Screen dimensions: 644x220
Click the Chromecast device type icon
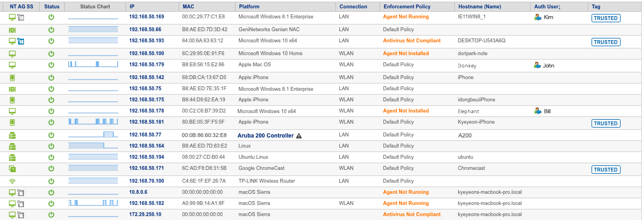12,168
